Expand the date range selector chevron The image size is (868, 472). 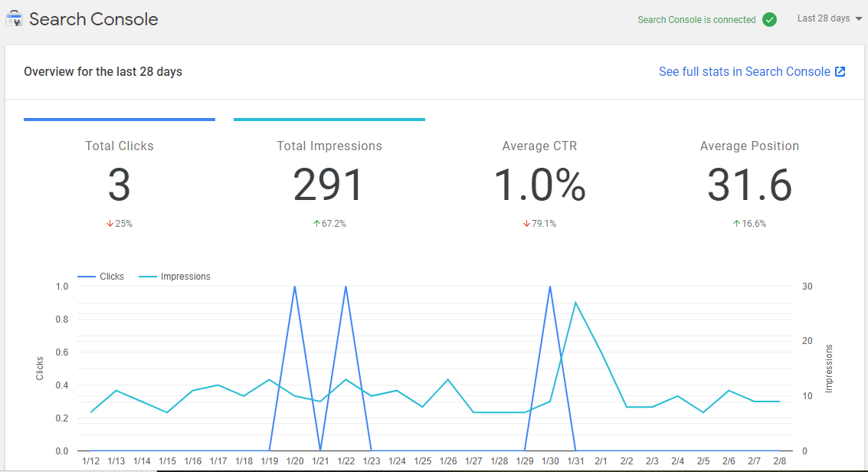(860, 18)
